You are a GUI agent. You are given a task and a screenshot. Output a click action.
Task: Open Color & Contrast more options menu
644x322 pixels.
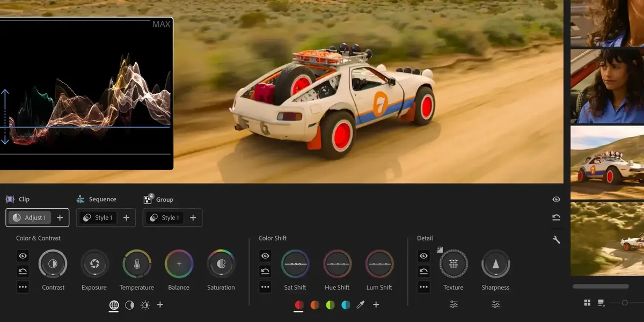tap(23, 287)
